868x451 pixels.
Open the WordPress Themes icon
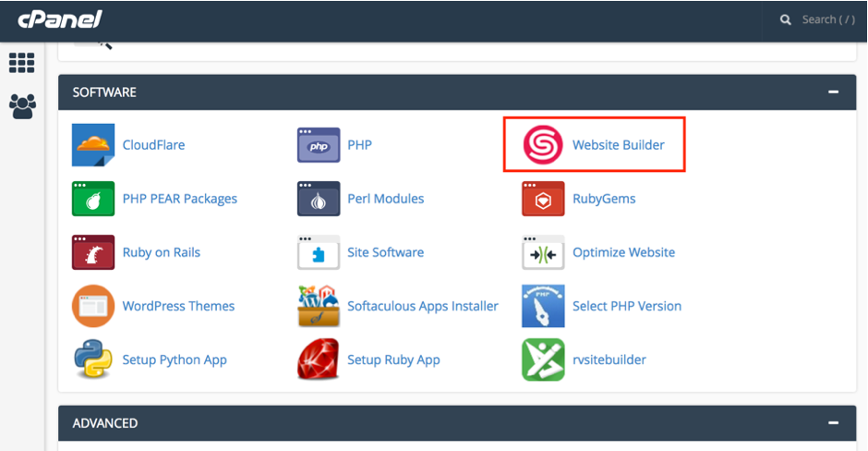[x=93, y=306]
